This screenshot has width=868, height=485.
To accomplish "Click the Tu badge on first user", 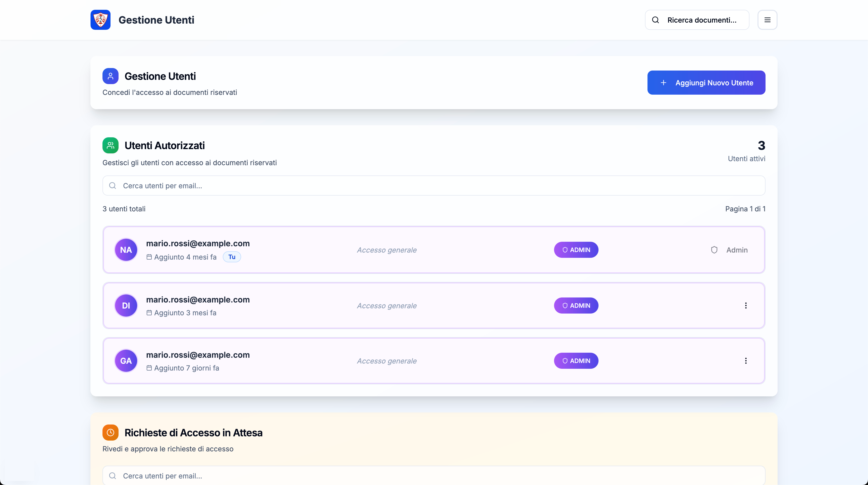I will coord(232,257).
